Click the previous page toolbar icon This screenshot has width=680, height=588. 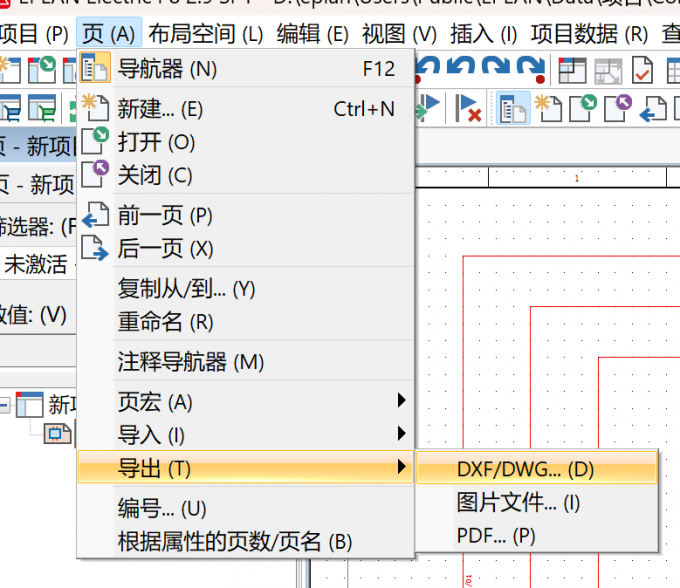[653, 108]
